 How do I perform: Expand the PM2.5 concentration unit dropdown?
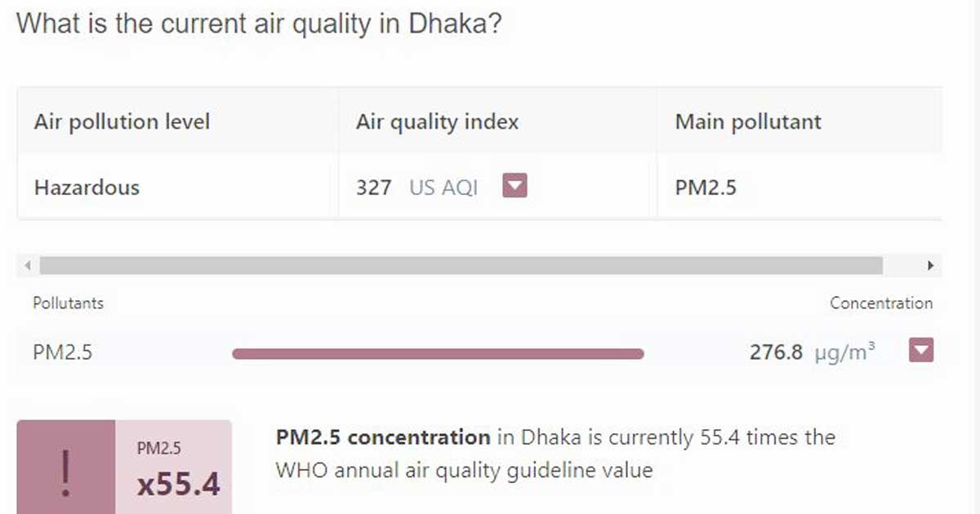click(921, 351)
